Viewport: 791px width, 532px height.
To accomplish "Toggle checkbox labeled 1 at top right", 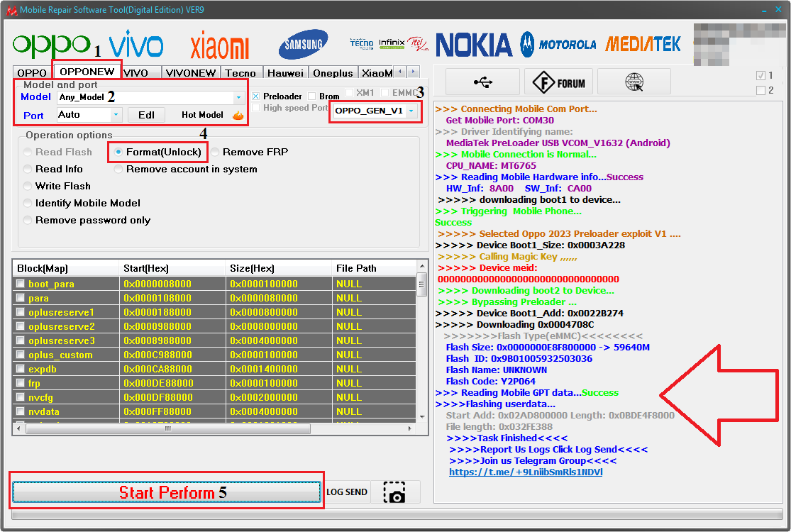I will coord(760,75).
